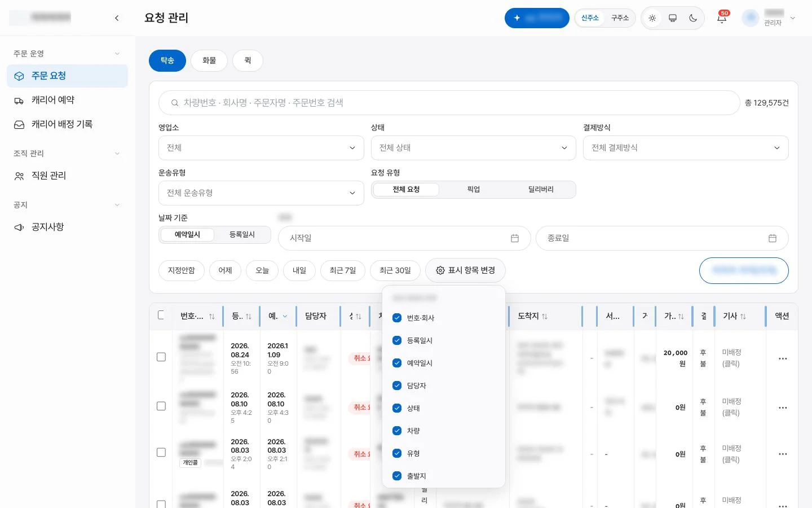The height and width of the screenshot is (508, 812).
Task: Switch to the 퀵 tab
Action: tap(248, 60)
